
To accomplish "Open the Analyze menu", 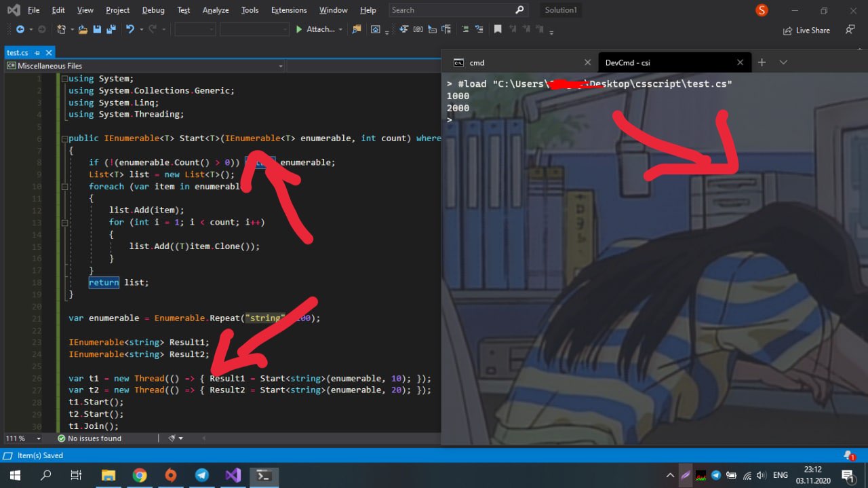I will point(216,10).
